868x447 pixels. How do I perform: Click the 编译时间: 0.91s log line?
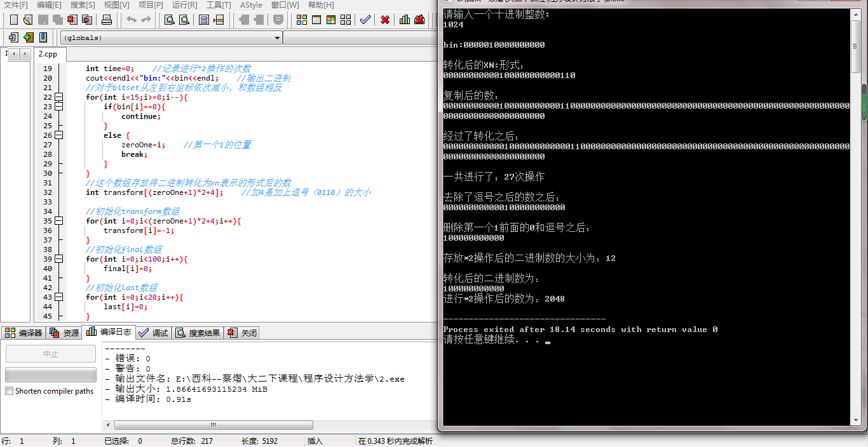[x=147, y=399]
